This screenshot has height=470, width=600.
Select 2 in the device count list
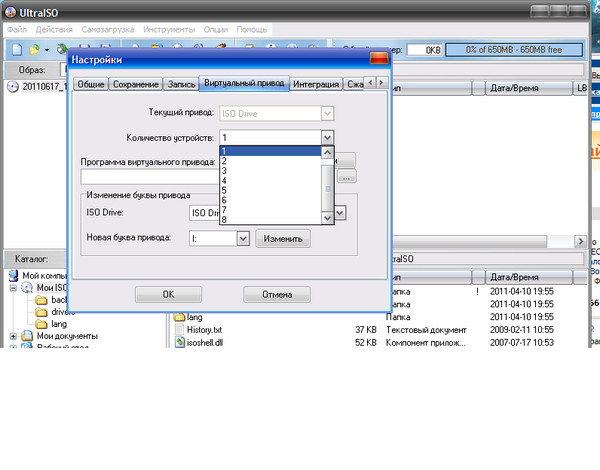click(x=271, y=161)
